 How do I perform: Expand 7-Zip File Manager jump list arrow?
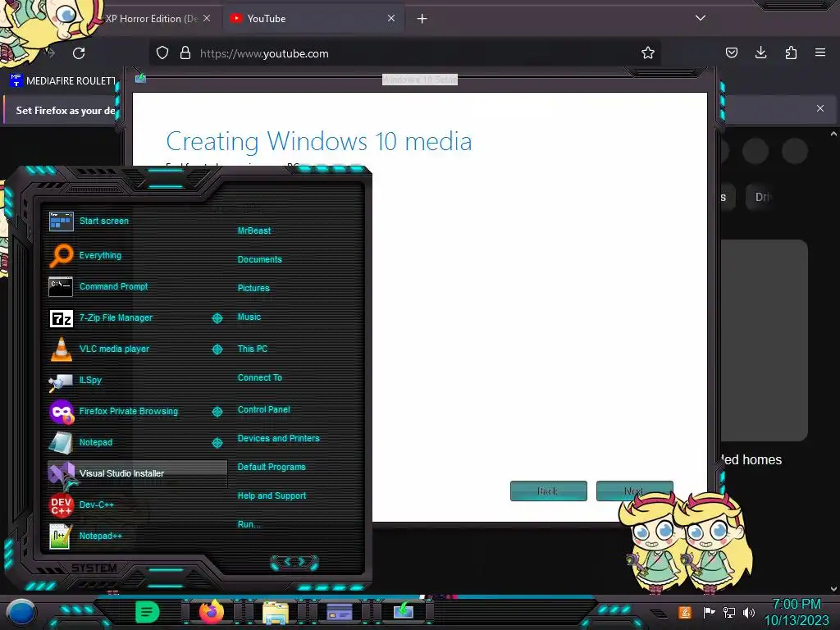(x=217, y=318)
